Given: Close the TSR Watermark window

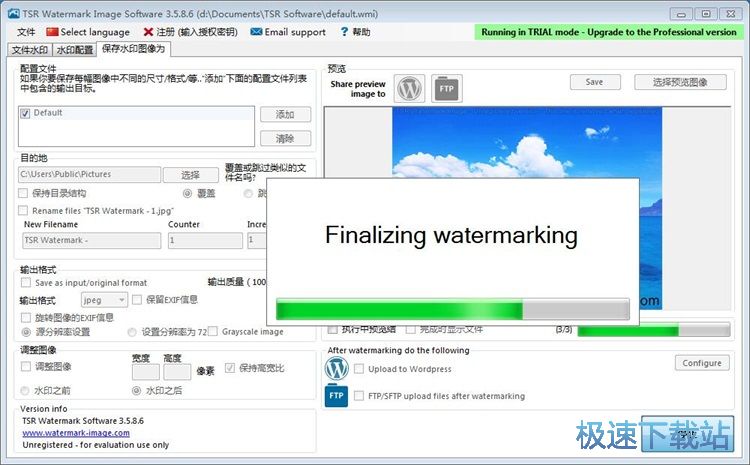Looking at the screenshot, I should pyautogui.click(x=730, y=14).
